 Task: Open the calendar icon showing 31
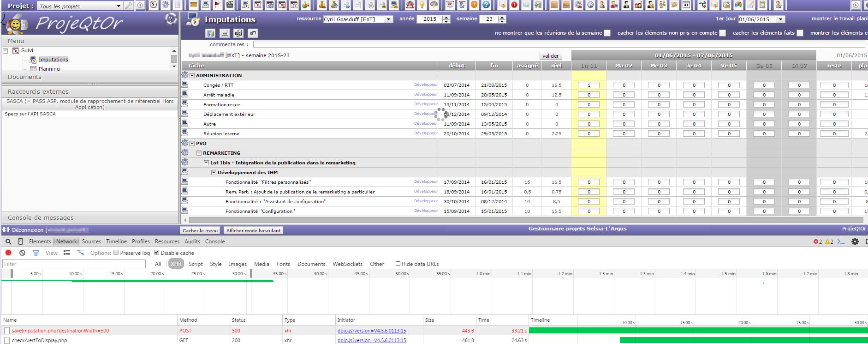686,5
